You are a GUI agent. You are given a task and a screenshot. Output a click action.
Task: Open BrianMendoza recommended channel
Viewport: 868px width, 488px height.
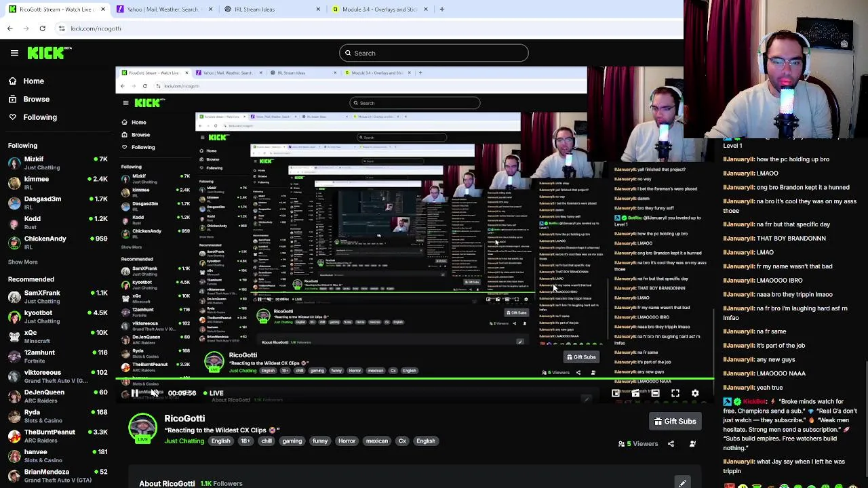57,475
